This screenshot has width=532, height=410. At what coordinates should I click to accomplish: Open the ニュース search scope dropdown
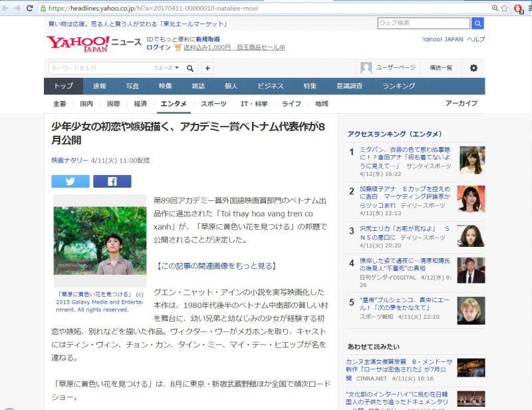(x=166, y=68)
